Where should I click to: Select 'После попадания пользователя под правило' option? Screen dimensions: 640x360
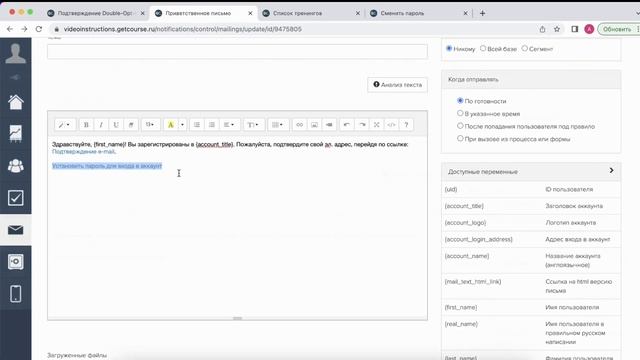click(x=460, y=126)
